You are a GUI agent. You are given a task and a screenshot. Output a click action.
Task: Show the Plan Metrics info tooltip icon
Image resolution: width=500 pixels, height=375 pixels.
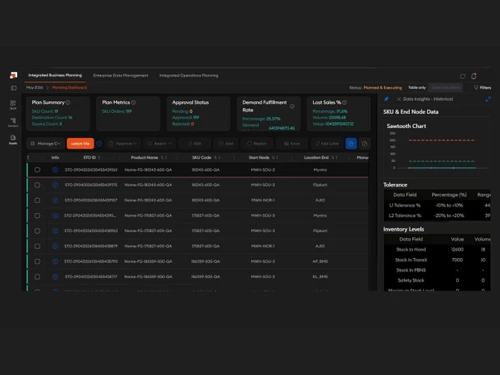133,102
